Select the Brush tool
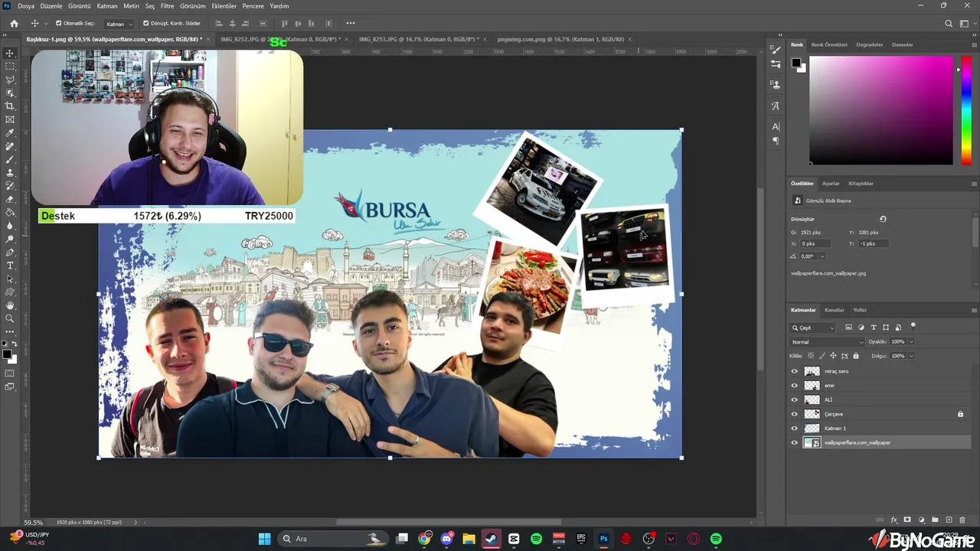 (x=10, y=159)
